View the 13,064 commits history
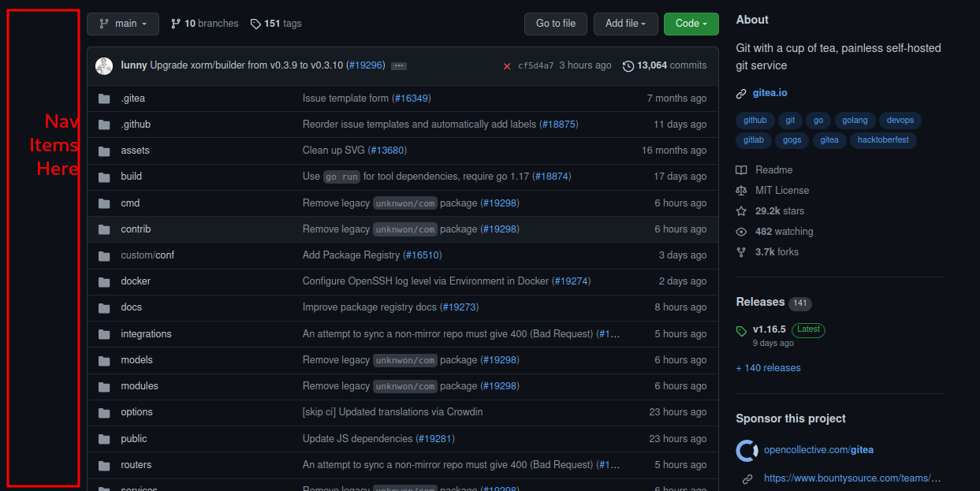 coord(665,65)
